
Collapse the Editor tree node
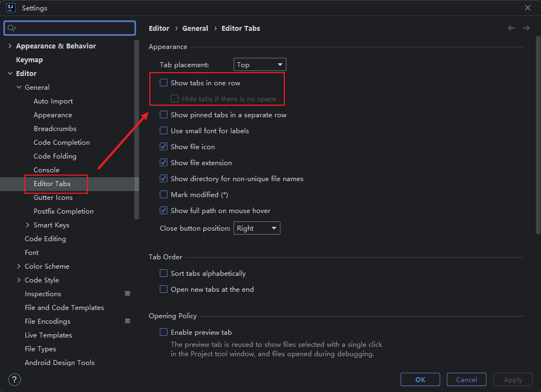10,73
